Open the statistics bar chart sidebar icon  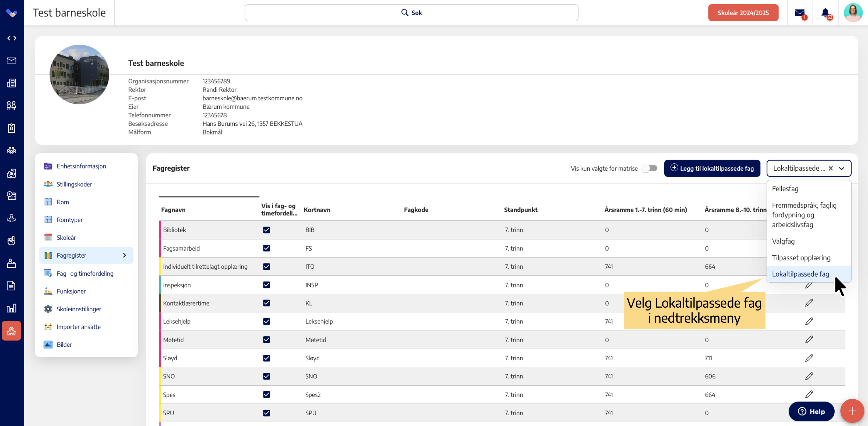tap(12, 308)
